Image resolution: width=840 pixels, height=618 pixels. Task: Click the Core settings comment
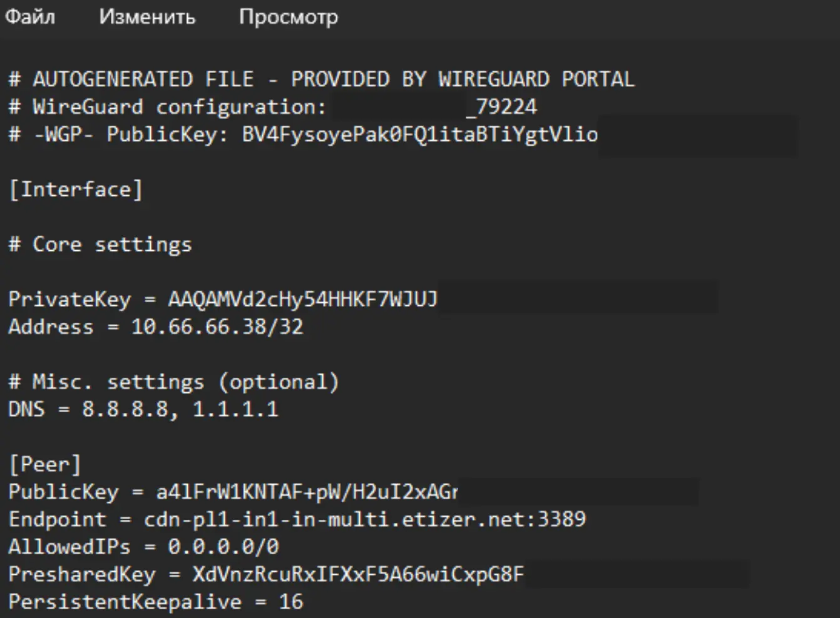pyautogui.click(x=100, y=245)
